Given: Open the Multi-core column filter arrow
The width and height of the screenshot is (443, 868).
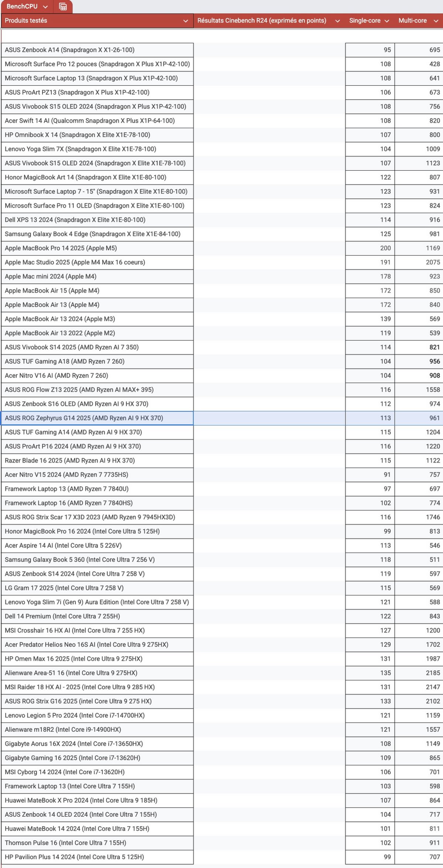Looking at the screenshot, I should point(436,21).
